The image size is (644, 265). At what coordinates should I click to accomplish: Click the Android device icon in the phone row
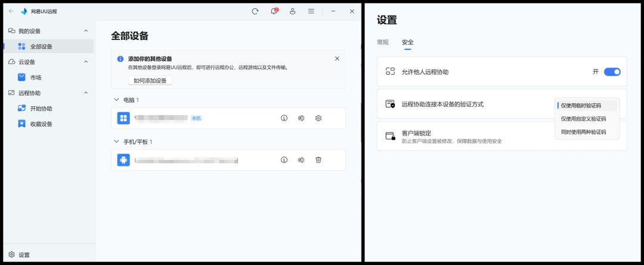click(x=123, y=160)
